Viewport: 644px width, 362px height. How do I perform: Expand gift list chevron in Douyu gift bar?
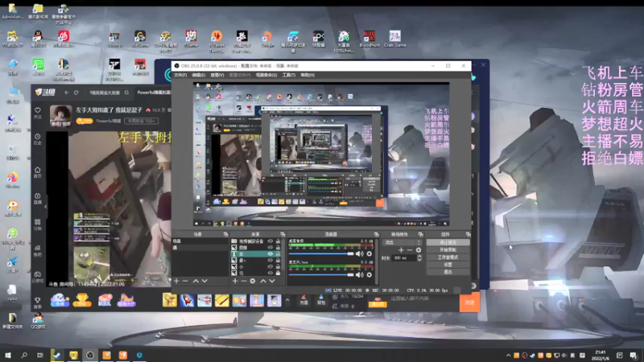point(287,300)
